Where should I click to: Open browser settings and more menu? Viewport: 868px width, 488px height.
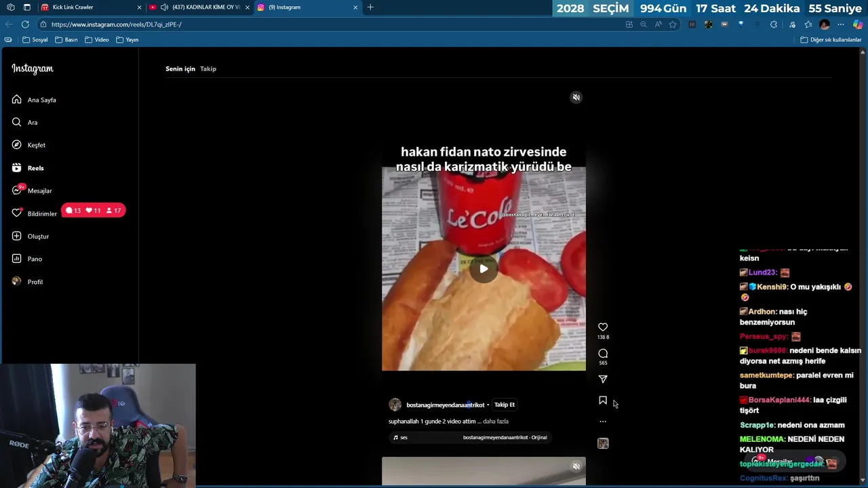tap(842, 24)
